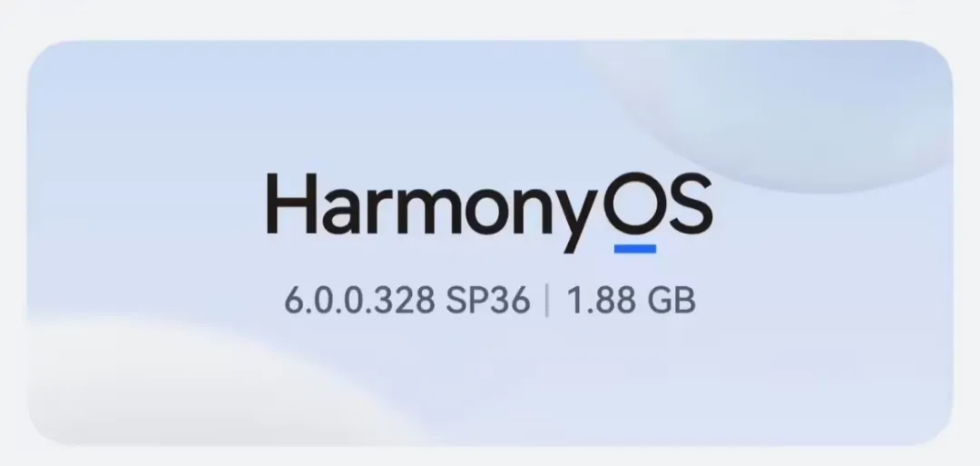Tap the letter S at the logo end
The width and height of the screenshot is (980, 466).
click(690, 203)
